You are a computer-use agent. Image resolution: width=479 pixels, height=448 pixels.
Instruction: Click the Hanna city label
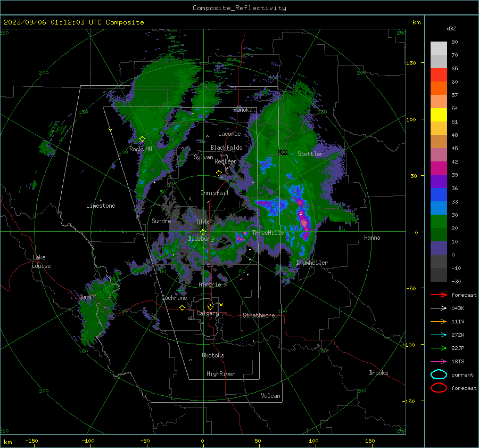click(x=372, y=238)
